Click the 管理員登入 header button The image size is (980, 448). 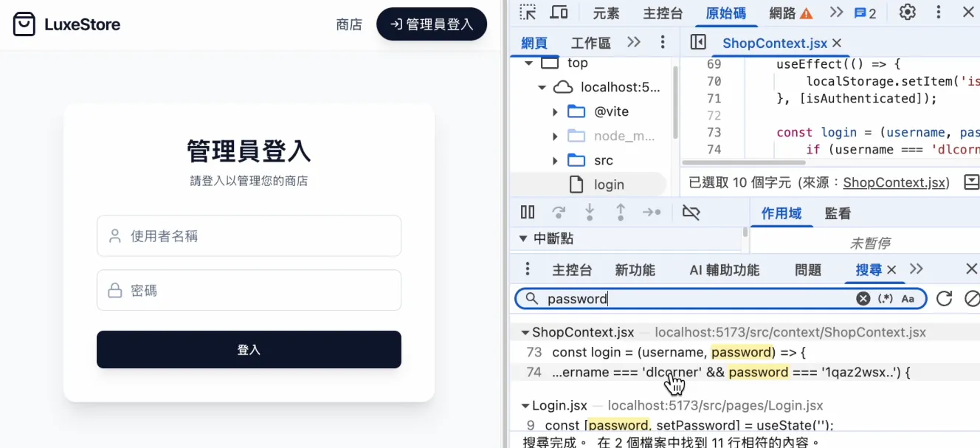[x=432, y=24]
